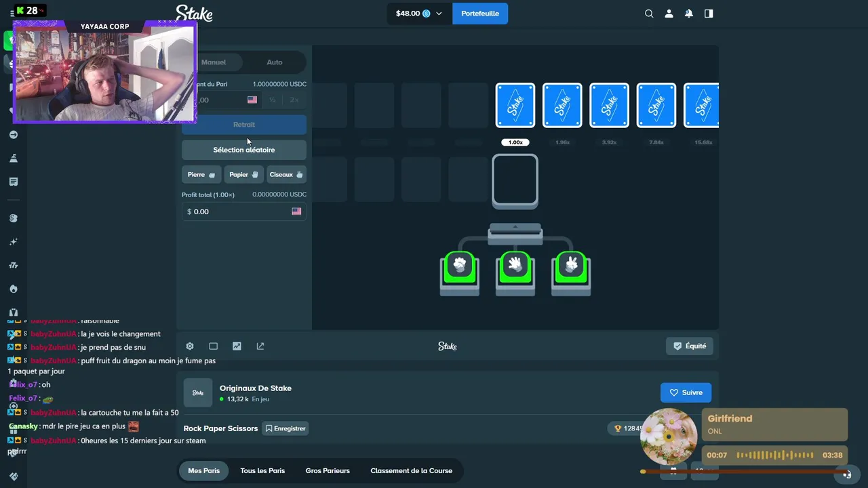Click Canasky username in chat
This screenshot has height=488, width=868.
(x=23, y=426)
